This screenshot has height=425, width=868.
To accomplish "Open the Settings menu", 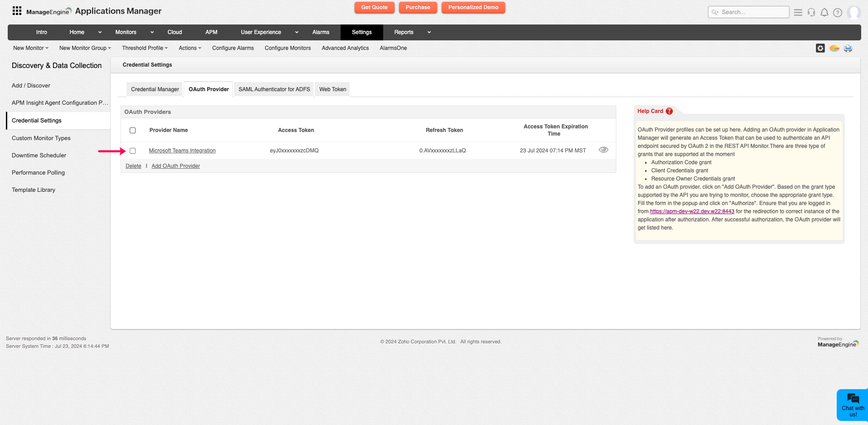I will (x=362, y=32).
